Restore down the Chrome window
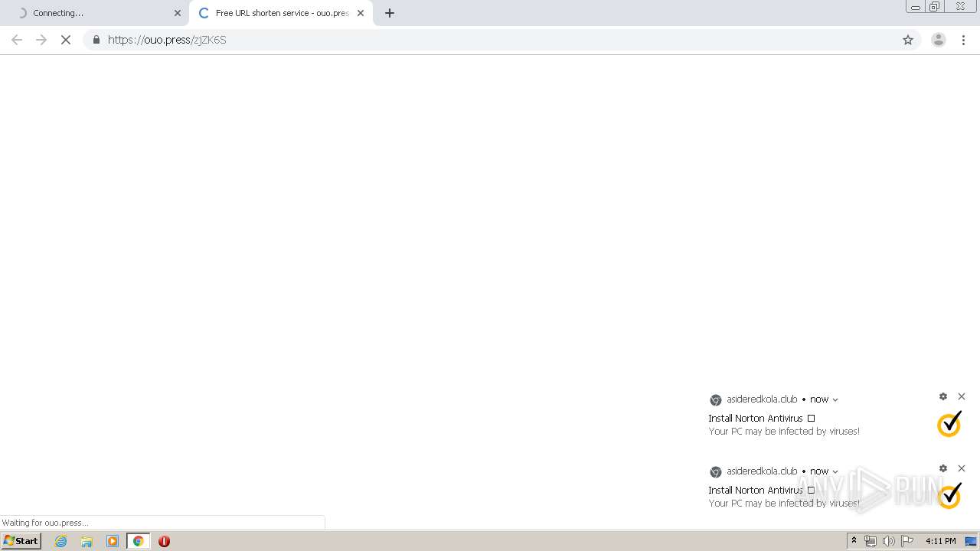 point(934,7)
